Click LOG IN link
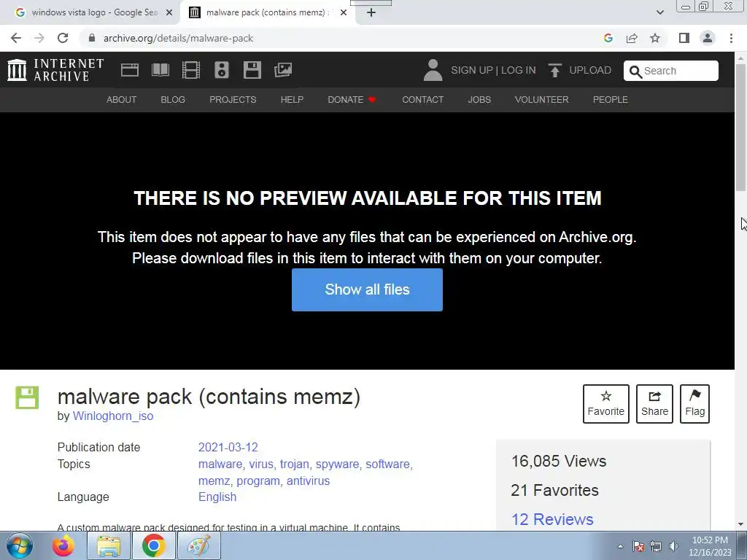The image size is (747, 560). 519,70
